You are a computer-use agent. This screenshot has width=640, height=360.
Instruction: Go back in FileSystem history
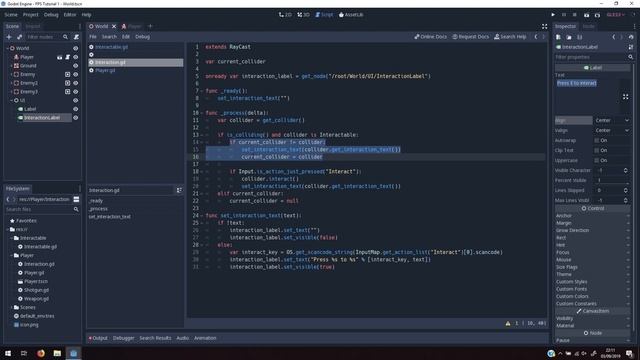pyautogui.click(x=8, y=199)
